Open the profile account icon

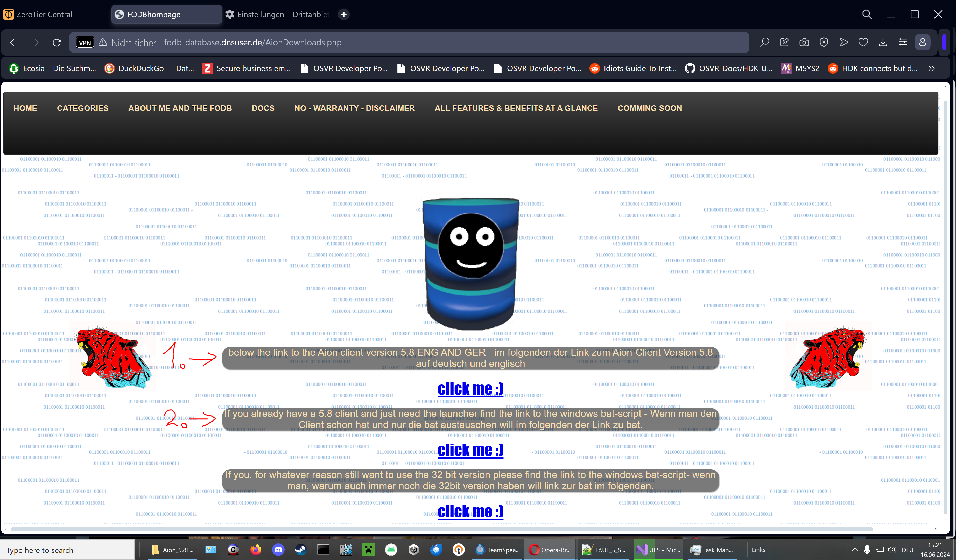[x=922, y=43]
